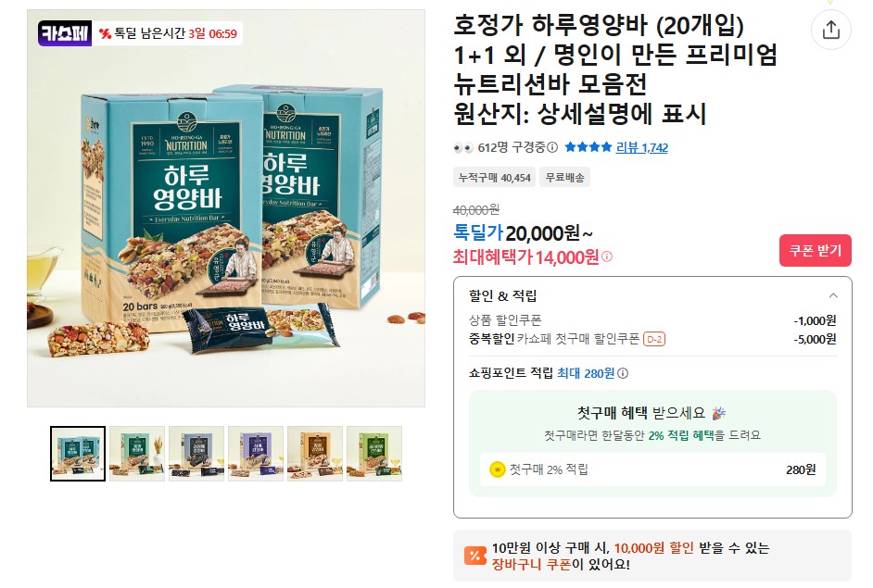Select the fourth purple box thumbnail
Viewport: 873px width, 588px height.
tap(256, 454)
